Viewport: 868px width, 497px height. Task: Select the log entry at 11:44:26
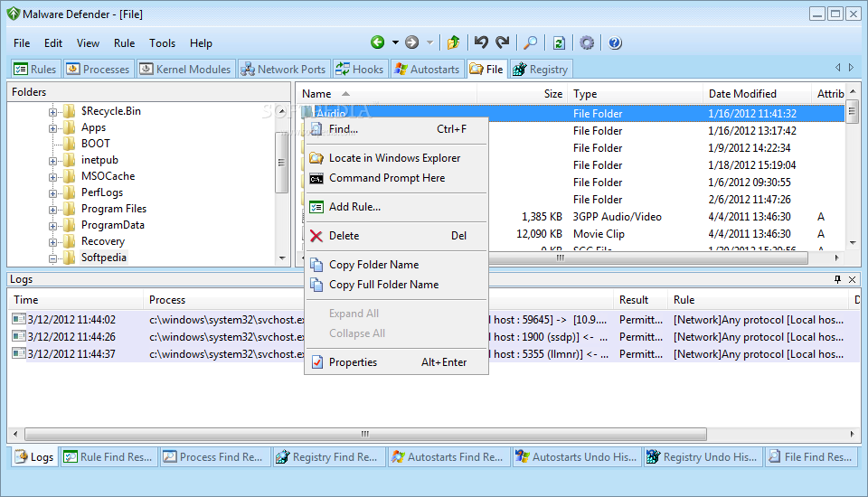(434, 336)
